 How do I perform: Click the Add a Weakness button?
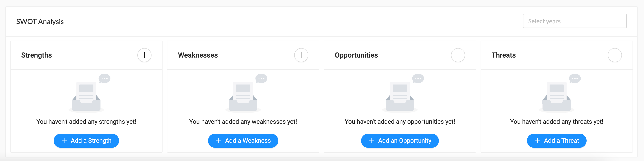pyautogui.click(x=243, y=140)
